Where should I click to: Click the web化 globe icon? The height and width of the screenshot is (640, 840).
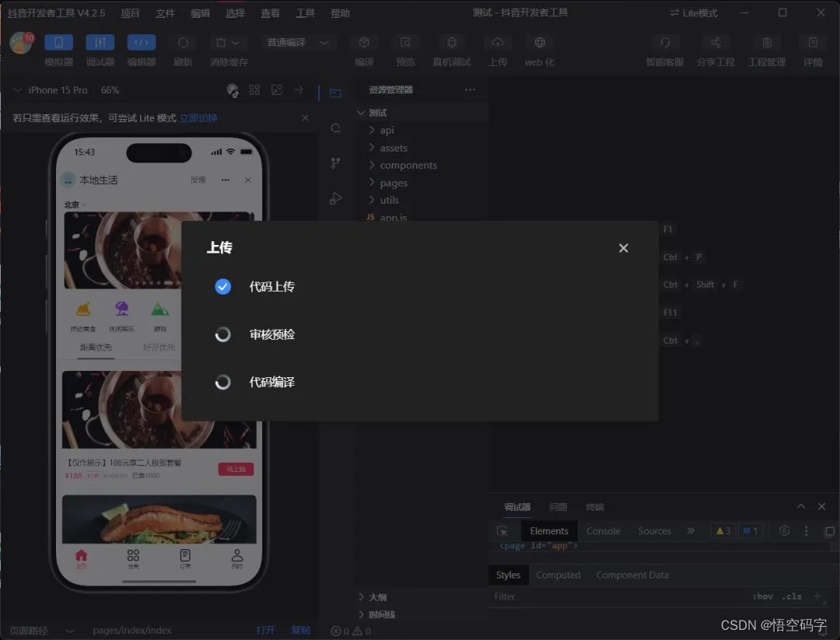coord(540,42)
